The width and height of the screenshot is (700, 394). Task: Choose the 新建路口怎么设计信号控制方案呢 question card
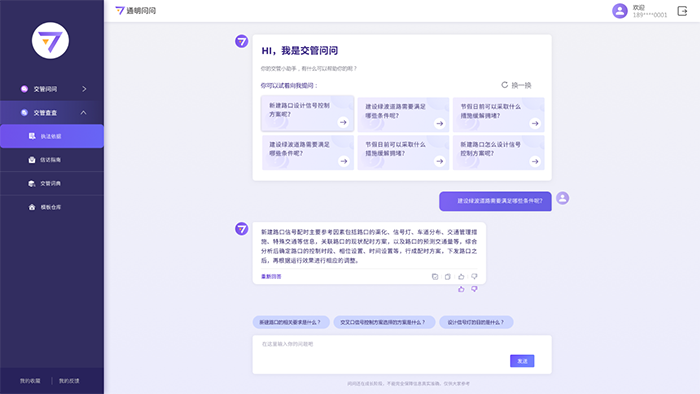(x=499, y=153)
